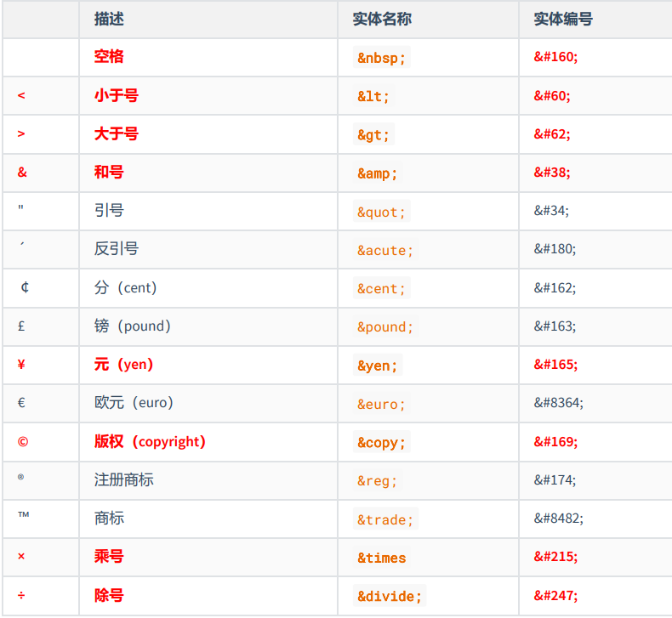Click the TM trademark symbol

point(23,517)
